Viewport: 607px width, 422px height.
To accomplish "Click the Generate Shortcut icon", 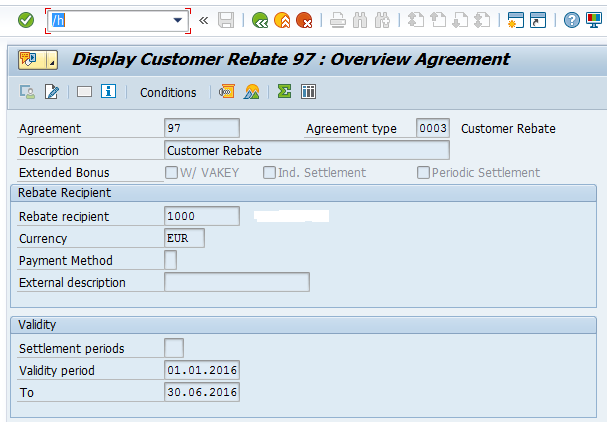I will coord(538,20).
